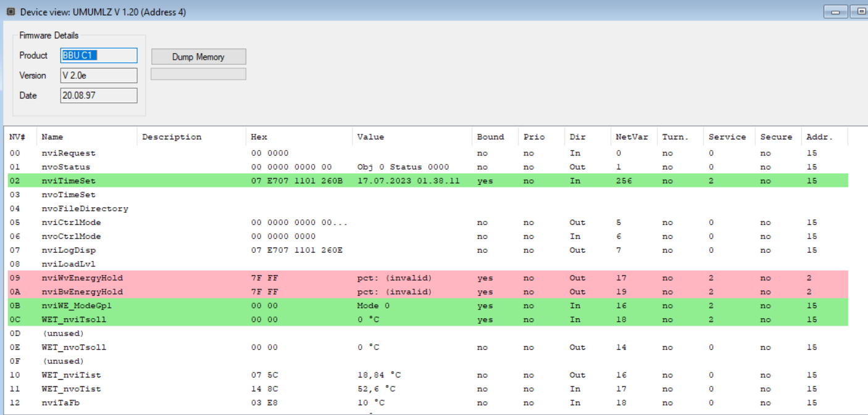This screenshot has height=415, width=868.
Task: Click the Dump Memory button
Action: tap(198, 57)
